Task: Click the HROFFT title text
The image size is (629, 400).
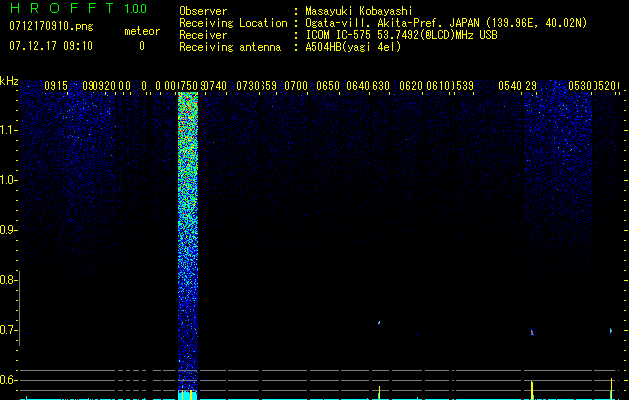Action: (x=62, y=8)
